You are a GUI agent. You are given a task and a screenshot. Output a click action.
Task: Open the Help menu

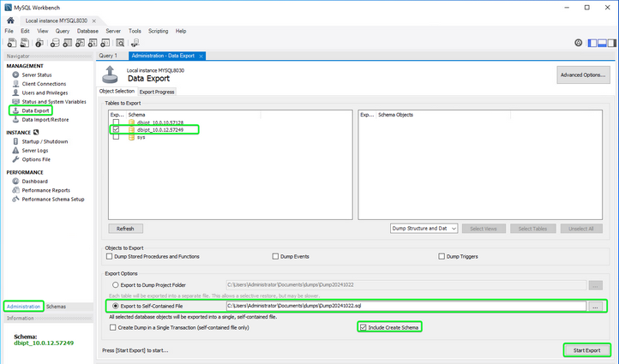pos(181,31)
